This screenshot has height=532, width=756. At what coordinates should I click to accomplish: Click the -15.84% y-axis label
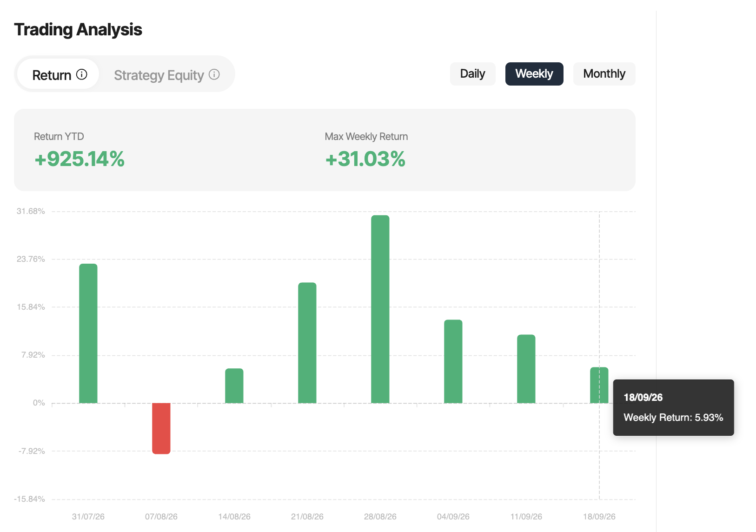pos(29,499)
